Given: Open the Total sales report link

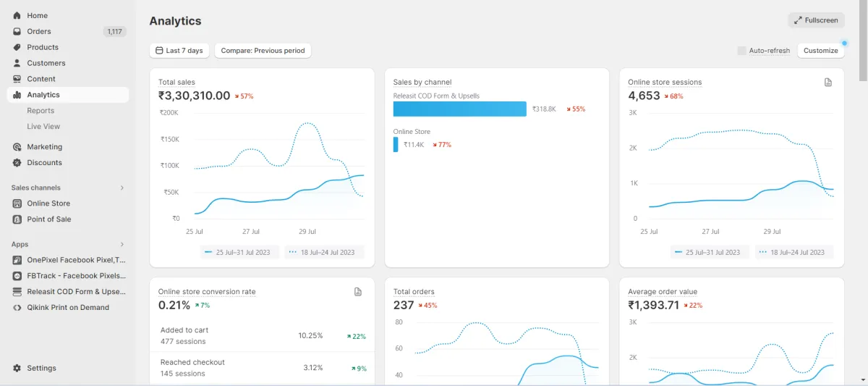Looking at the screenshot, I should point(176,83).
